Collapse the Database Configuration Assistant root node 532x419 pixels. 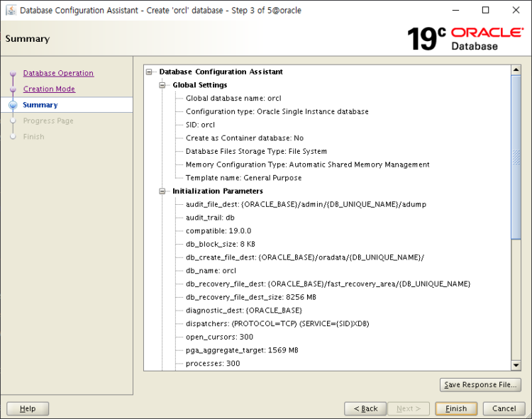(149, 72)
